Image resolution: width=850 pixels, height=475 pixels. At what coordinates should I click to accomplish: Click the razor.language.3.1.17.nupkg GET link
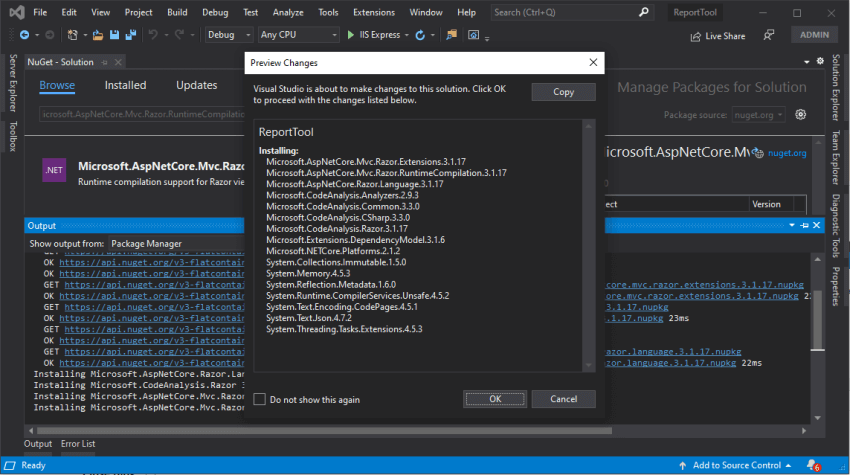point(673,352)
